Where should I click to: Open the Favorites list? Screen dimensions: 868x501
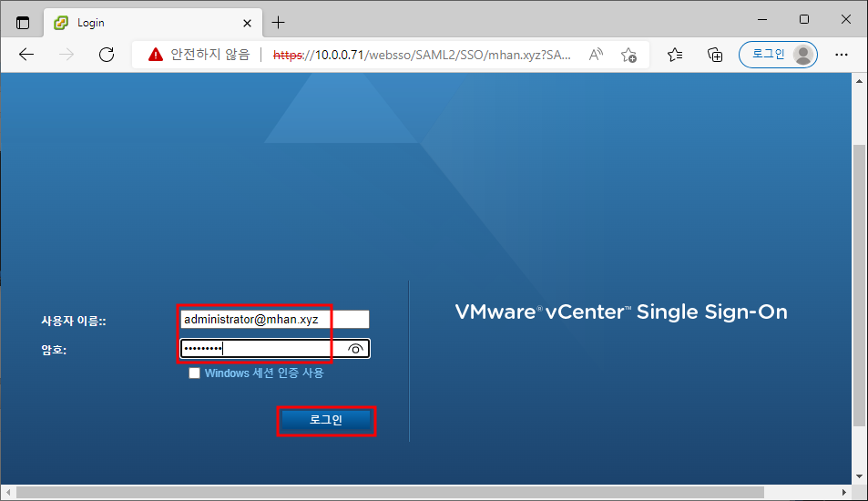[x=675, y=55]
